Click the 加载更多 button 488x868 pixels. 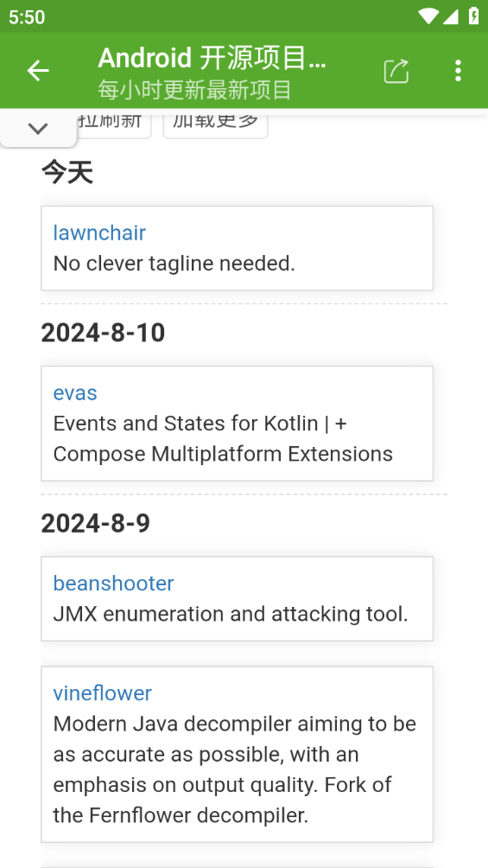point(215,123)
